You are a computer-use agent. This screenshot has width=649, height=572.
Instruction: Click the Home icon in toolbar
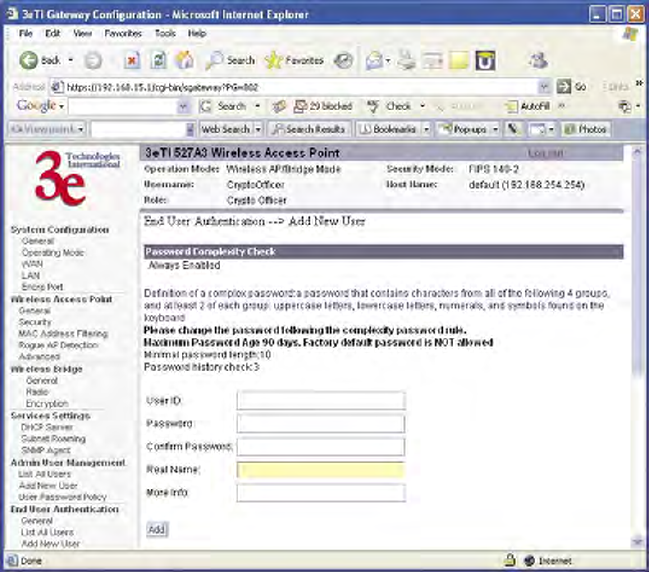(x=185, y=60)
